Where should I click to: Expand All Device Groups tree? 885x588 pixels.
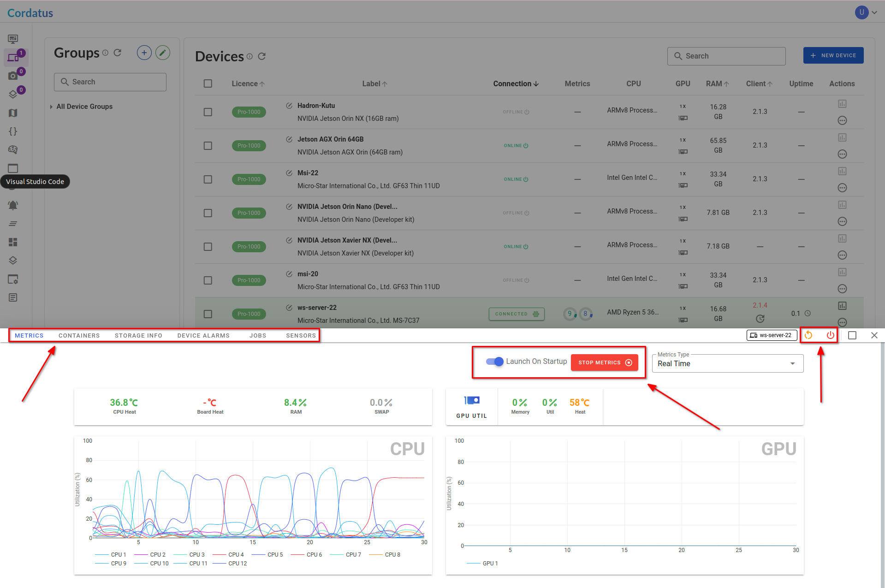pyautogui.click(x=51, y=107)
